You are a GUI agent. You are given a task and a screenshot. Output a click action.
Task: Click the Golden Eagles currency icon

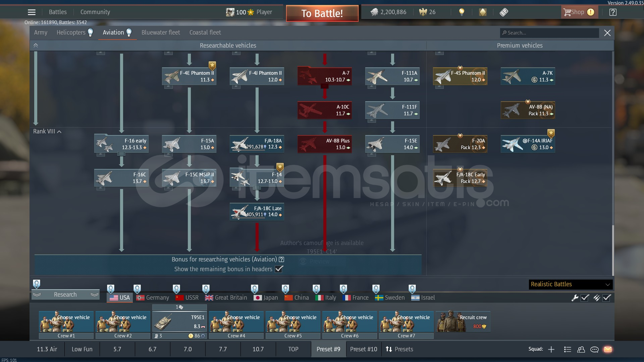(x=423, y=12)
